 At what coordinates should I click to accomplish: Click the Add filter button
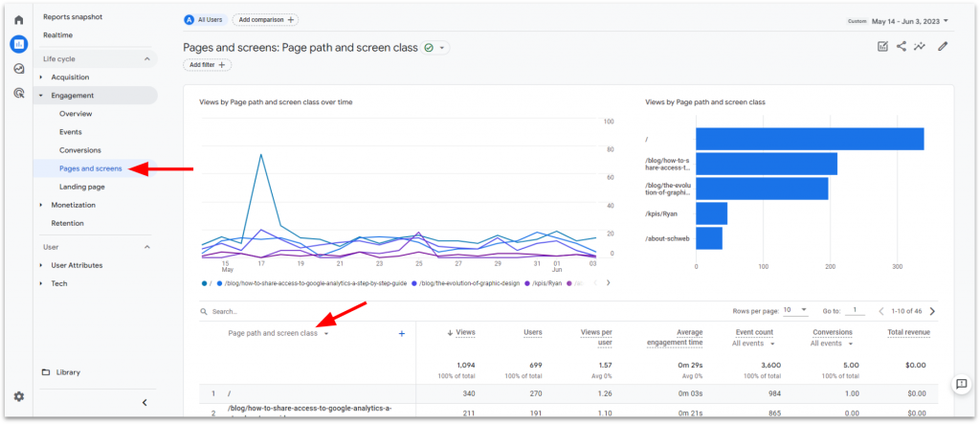(x=207, y=65)
